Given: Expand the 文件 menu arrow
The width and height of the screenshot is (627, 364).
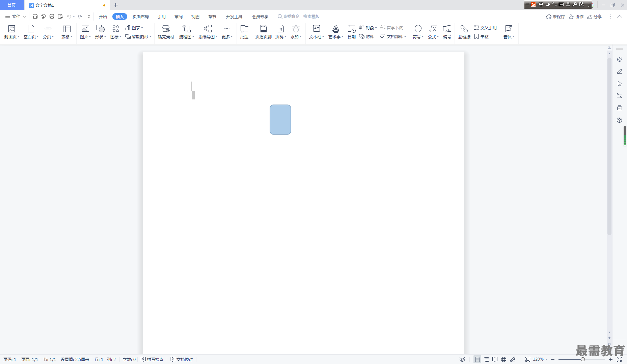Looking at the screenshot, I should [x=24, y=17].
